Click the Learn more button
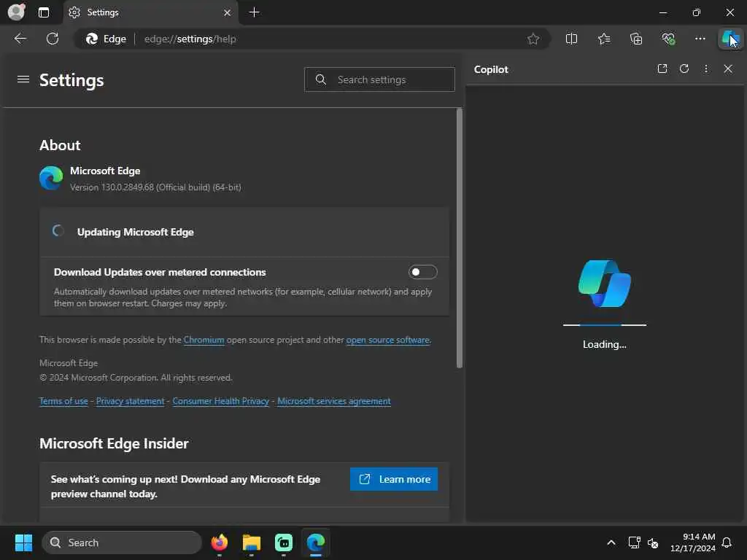747x560 pixels. pos(393,479)
